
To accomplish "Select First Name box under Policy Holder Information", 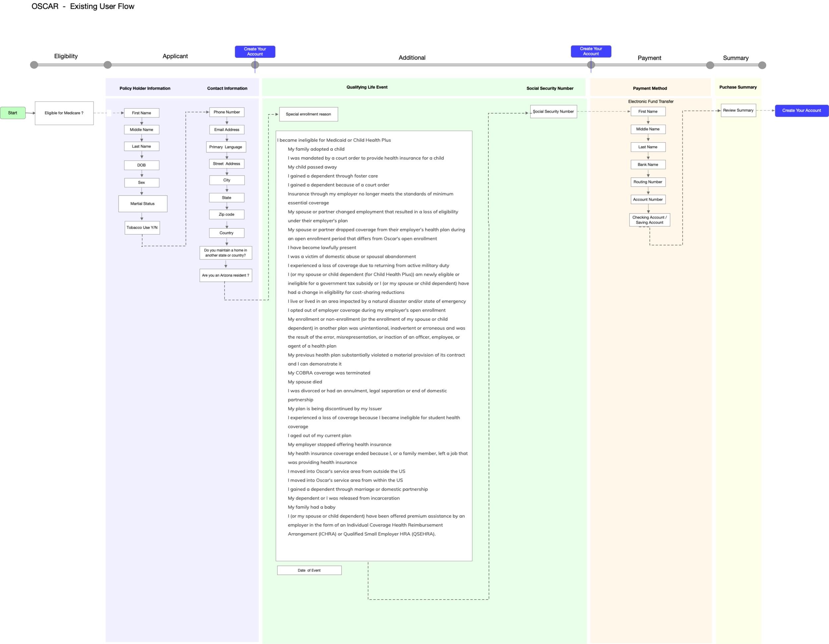I will [142, 113].
